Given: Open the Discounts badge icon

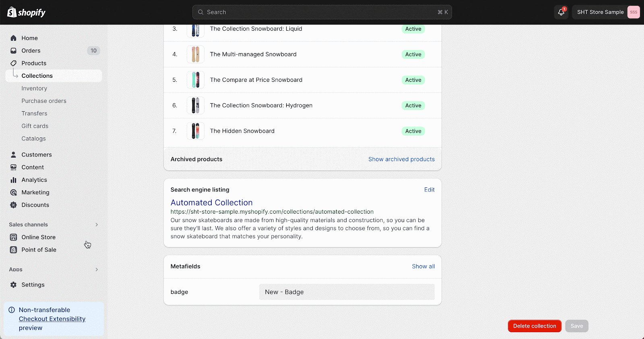Looking at the screenshot, I should pyautogui.click(x=13, y=205).
